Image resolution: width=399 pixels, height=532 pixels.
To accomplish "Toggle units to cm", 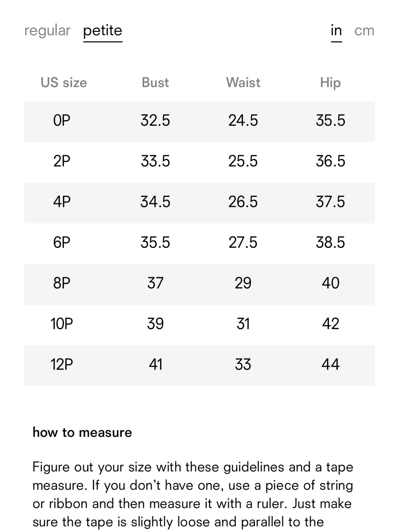I will 364,31.
